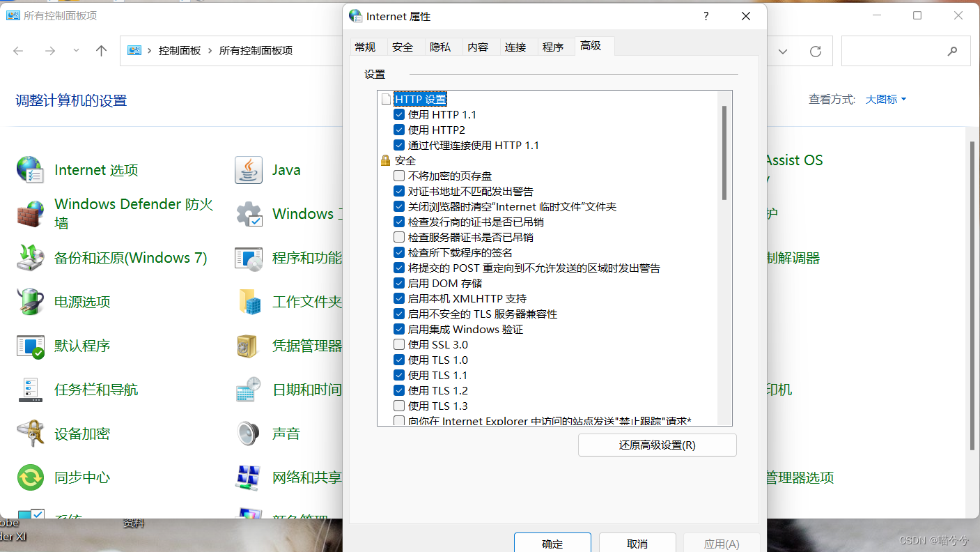
Task: Go up one level with up arrow
Action: [x=102, y=51]
